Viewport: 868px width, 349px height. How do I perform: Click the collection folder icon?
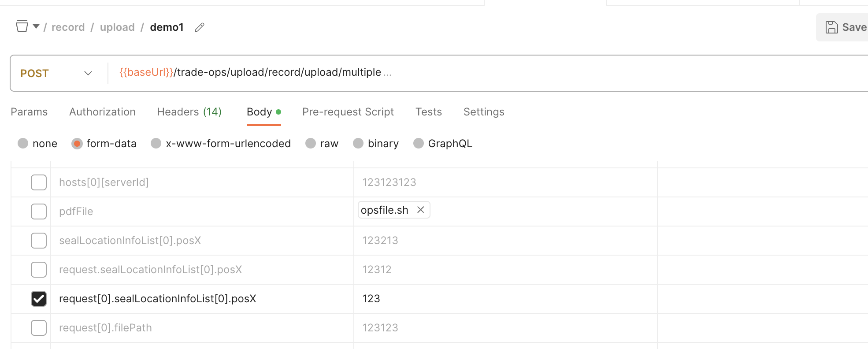[x=22, y=26]
